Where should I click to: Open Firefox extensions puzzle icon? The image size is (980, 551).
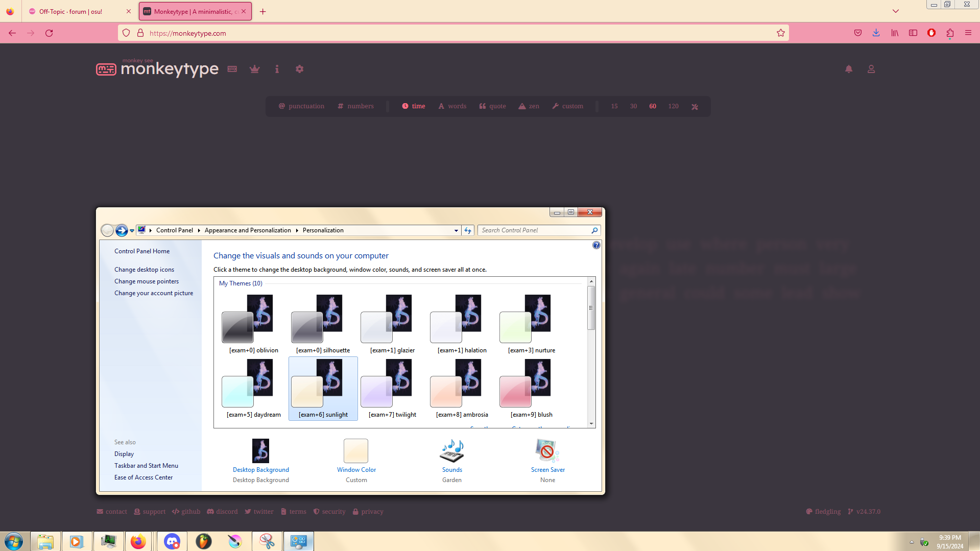(950, 33)
